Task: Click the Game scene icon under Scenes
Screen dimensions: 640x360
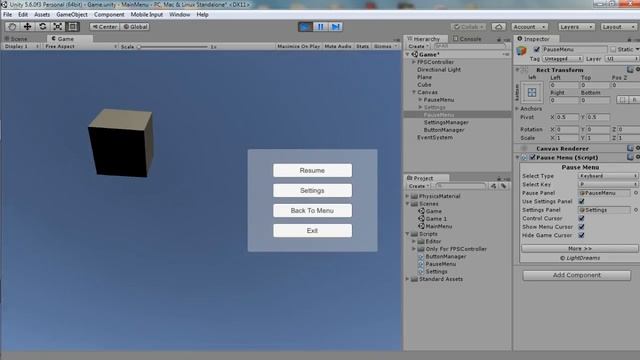Action: [x=422, y=211]
